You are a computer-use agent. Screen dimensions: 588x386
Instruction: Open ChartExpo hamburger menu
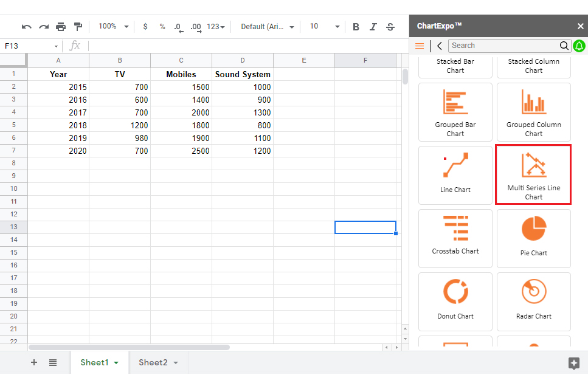[420, 46]
